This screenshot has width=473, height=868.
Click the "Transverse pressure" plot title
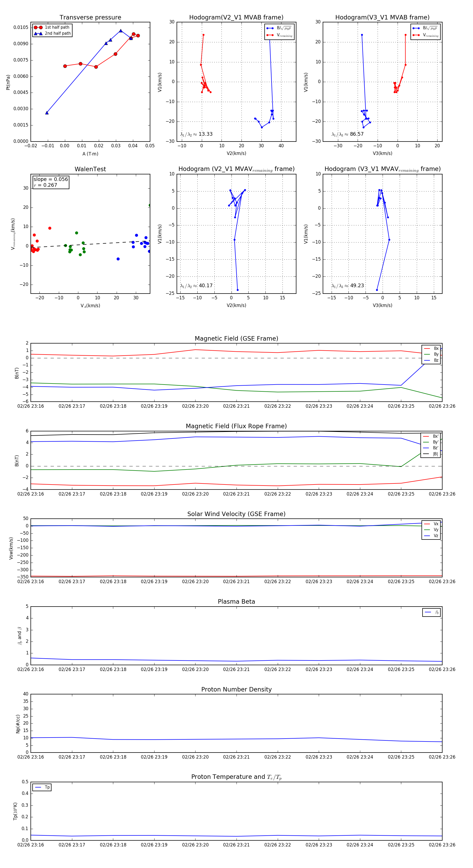coord(90,18)
